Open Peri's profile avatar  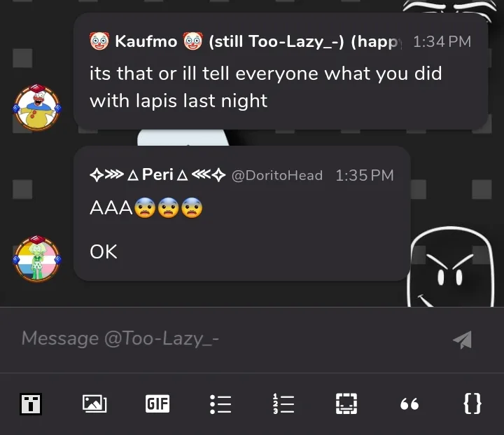click(x=37, y=258)
